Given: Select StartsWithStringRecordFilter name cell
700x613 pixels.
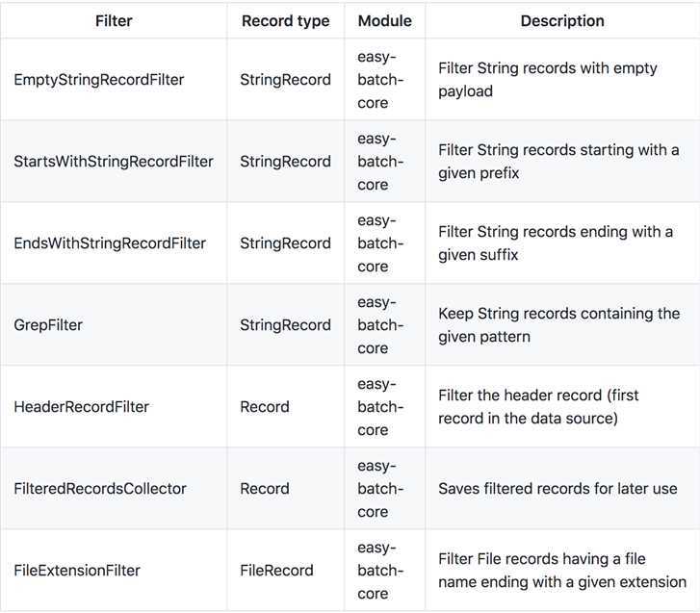Looking at the screenshot, I should coord(114,161).
